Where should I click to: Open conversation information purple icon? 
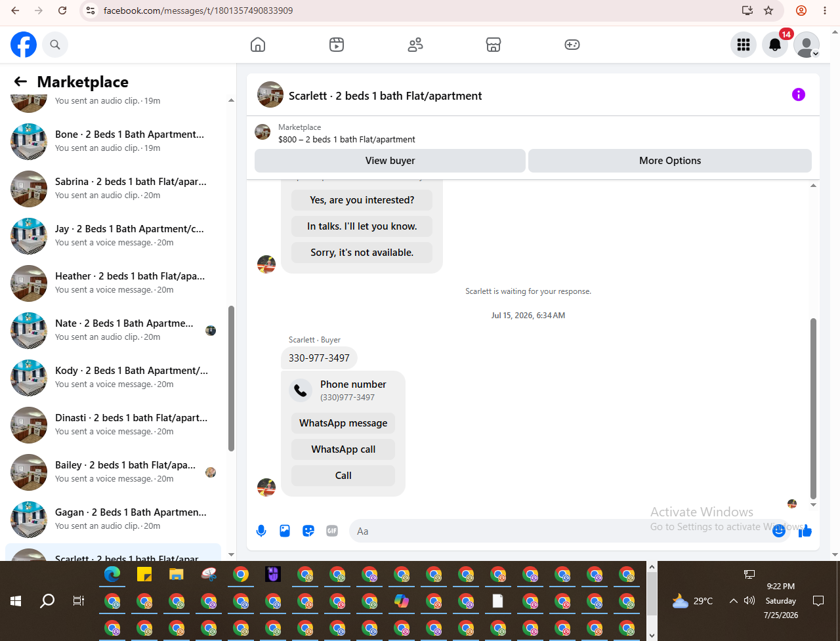798,94
